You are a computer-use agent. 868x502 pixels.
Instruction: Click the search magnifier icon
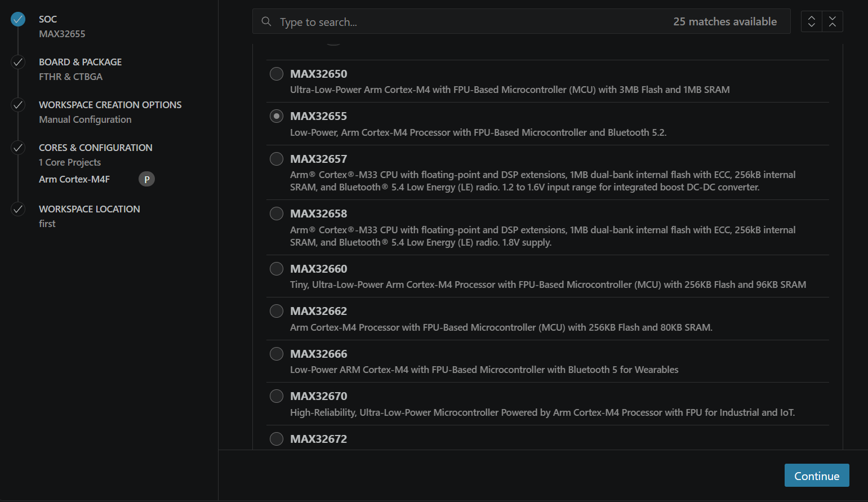(266, 21)
